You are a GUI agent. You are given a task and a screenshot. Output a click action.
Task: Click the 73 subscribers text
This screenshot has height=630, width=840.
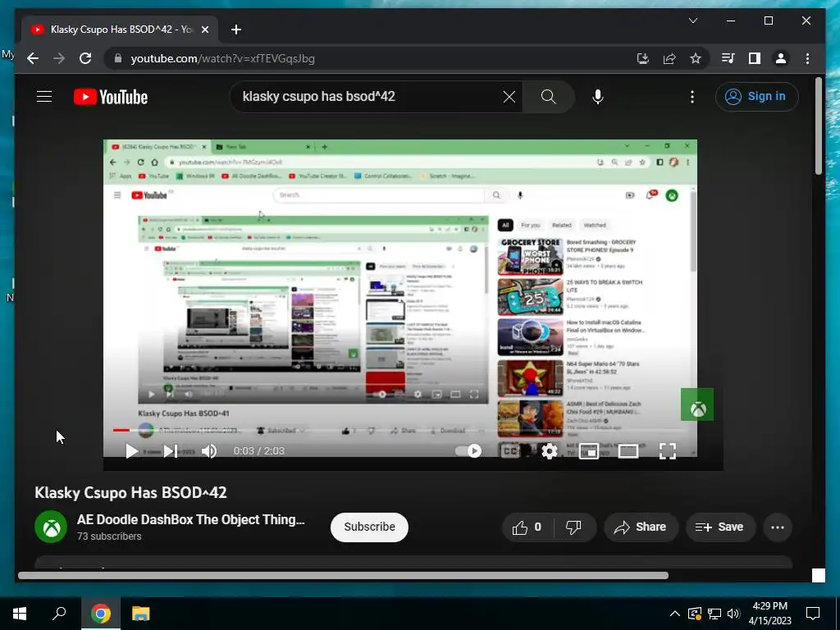109,536
